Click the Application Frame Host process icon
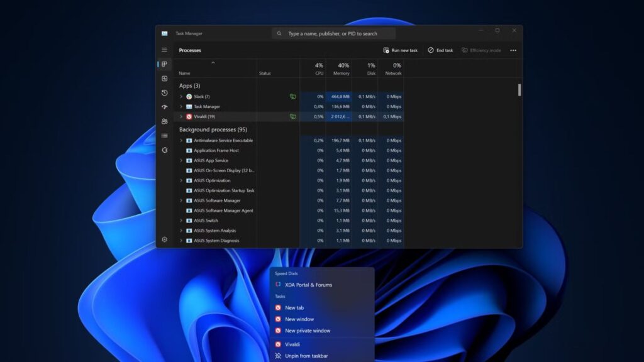This screenshot has height=362, width=644. point(189,151)
